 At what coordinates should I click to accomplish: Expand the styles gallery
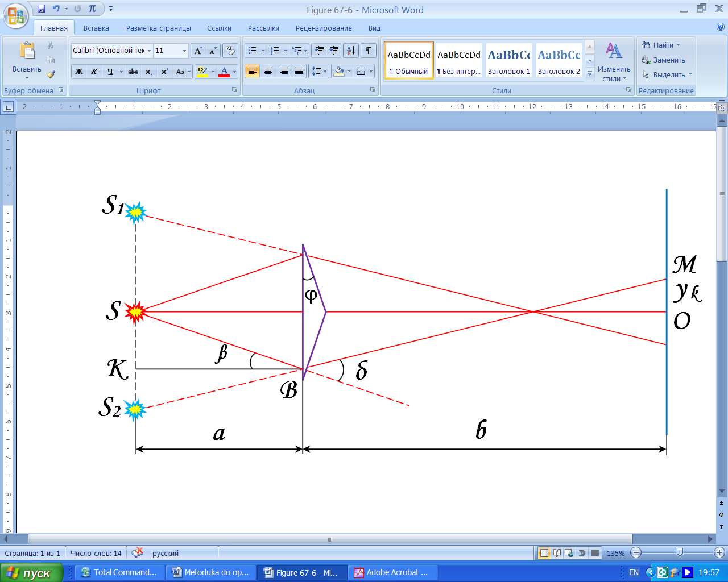click(x=590, y=73)
